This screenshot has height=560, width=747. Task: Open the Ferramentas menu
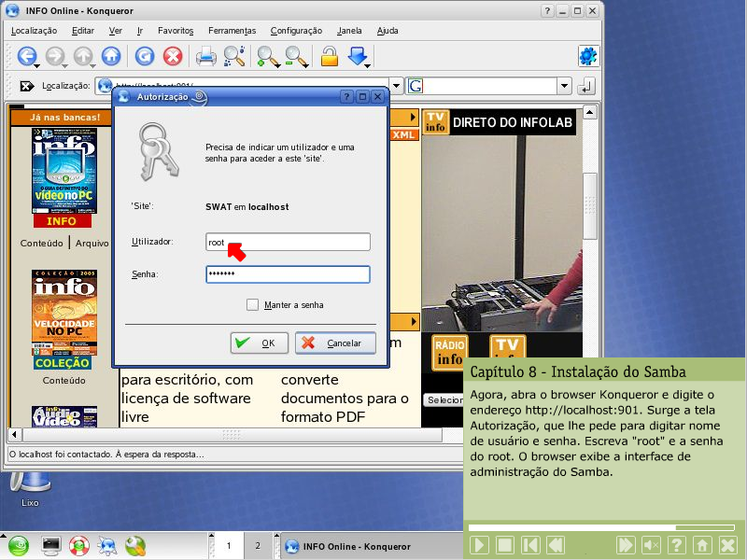[x=232, y=31]
